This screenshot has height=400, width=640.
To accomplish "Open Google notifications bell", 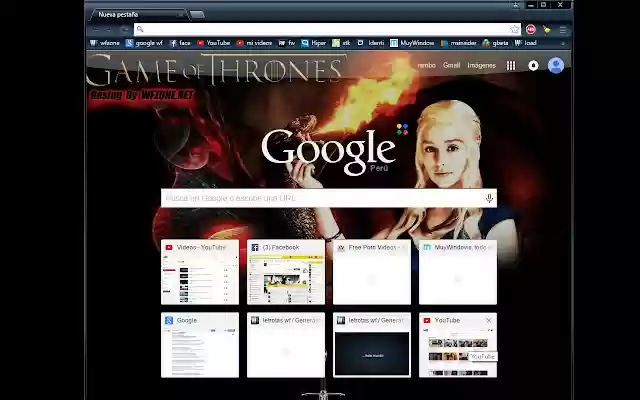I will pos(533,65).
